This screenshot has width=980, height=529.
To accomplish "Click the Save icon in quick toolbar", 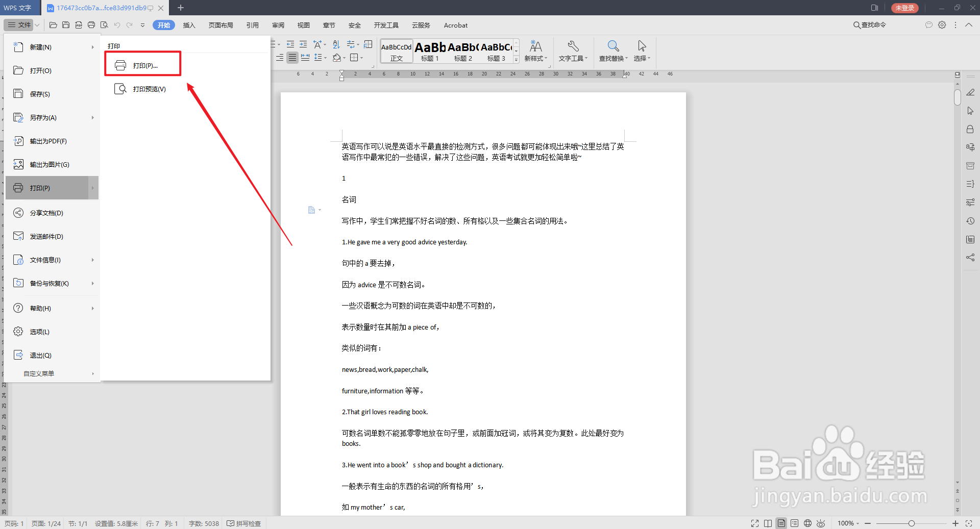I will [66, 25].
